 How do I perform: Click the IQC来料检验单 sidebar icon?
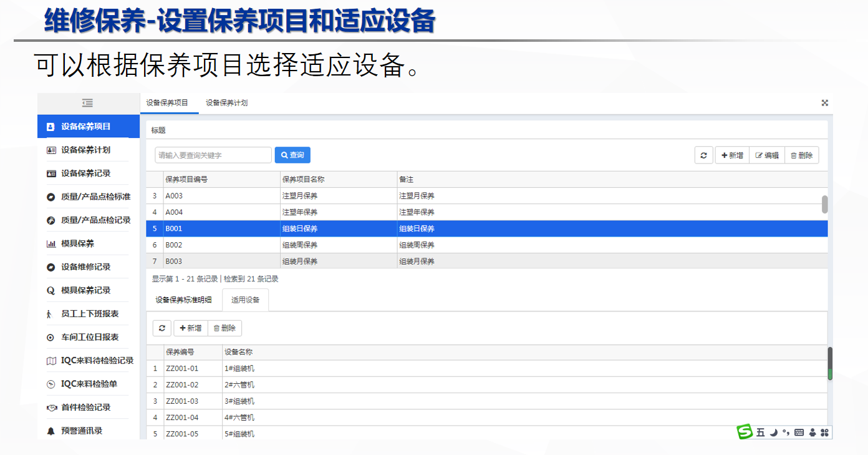click(51, 384)
